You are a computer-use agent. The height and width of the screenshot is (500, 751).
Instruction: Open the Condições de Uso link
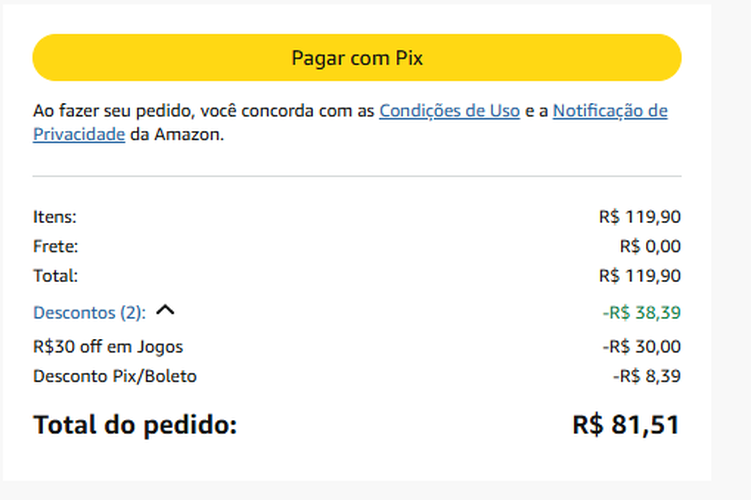click(449, 111)
